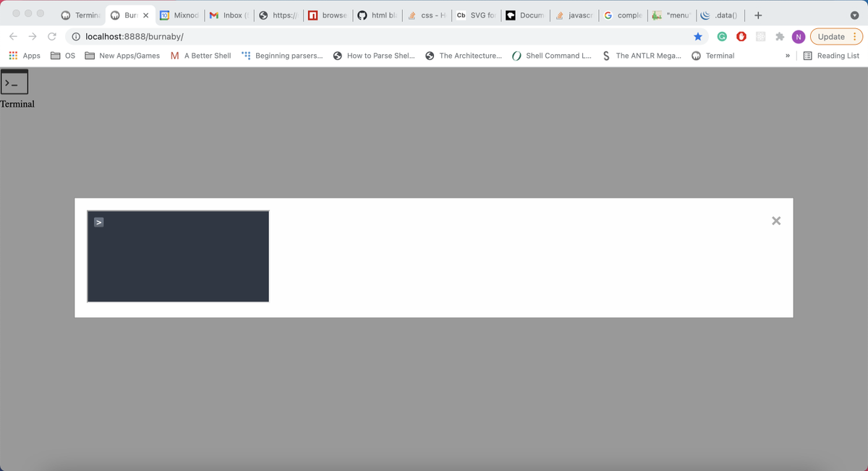Close the modal with the X icon

tap(776, 221)
